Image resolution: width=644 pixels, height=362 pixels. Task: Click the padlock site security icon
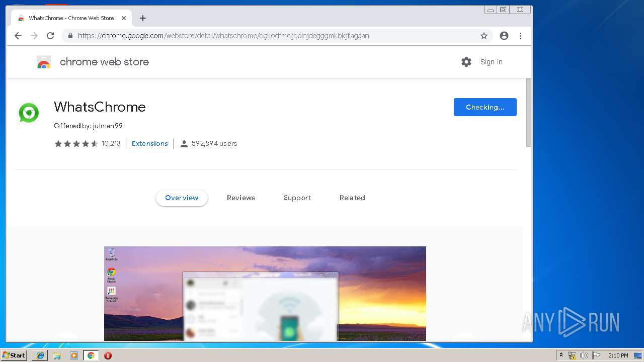click(x=70, y=36)
